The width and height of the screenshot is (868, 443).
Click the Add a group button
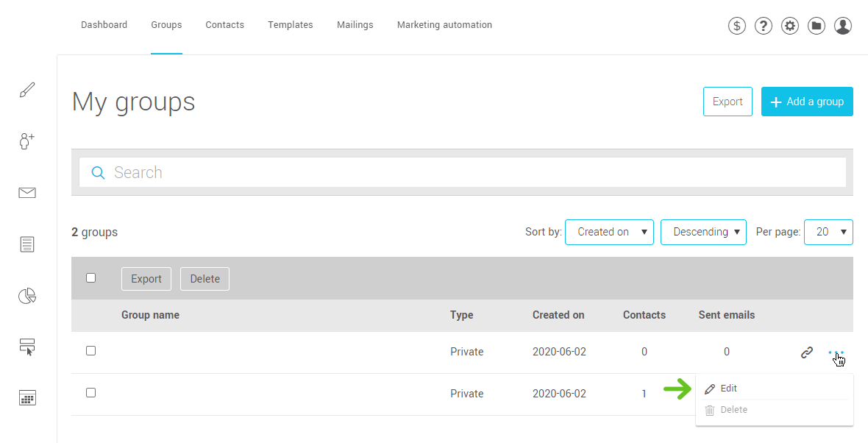(807, 102)
